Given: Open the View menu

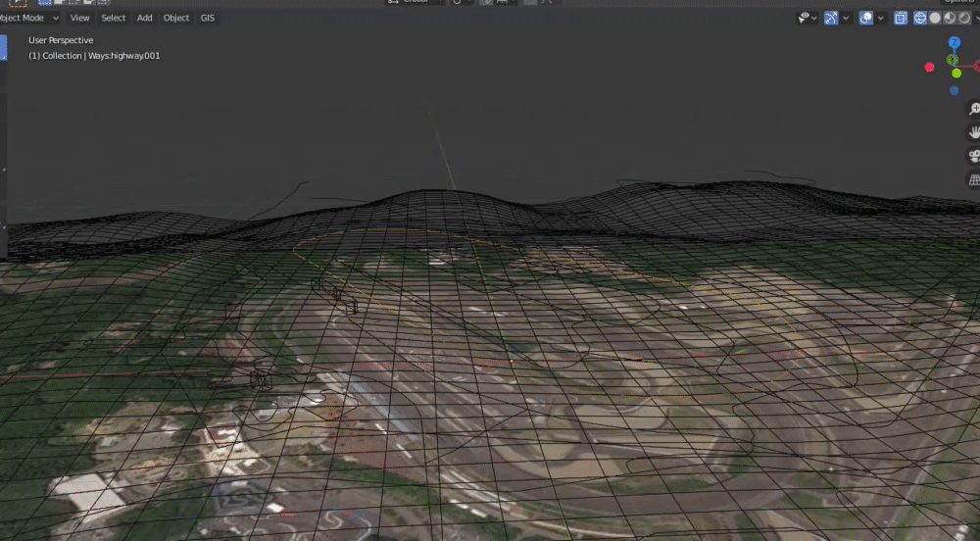Looking at the screenshot, I should 79,18.
